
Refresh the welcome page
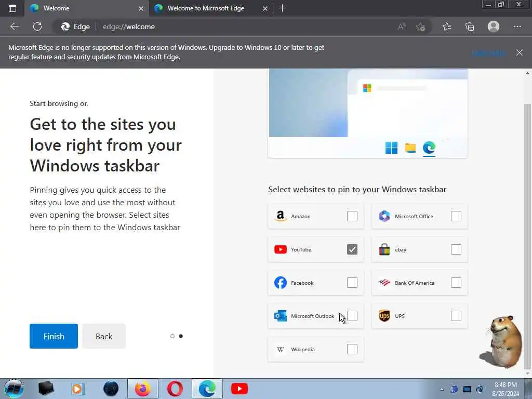tap(37, 26)
